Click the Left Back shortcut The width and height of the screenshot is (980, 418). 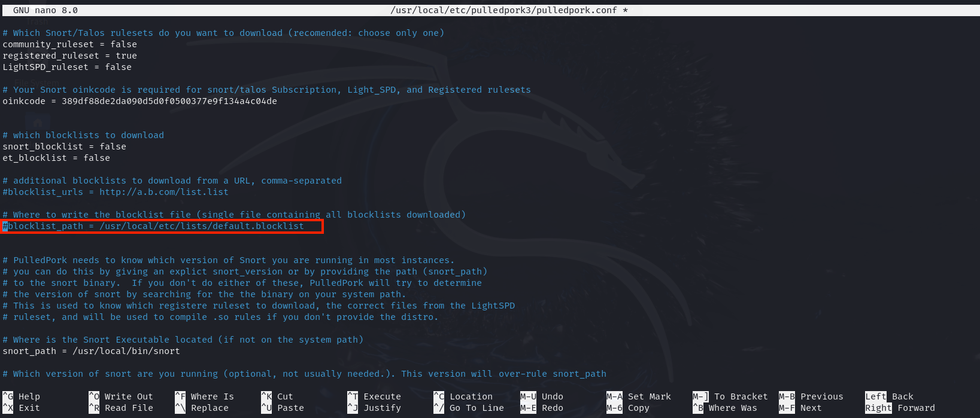click(890, 396)
